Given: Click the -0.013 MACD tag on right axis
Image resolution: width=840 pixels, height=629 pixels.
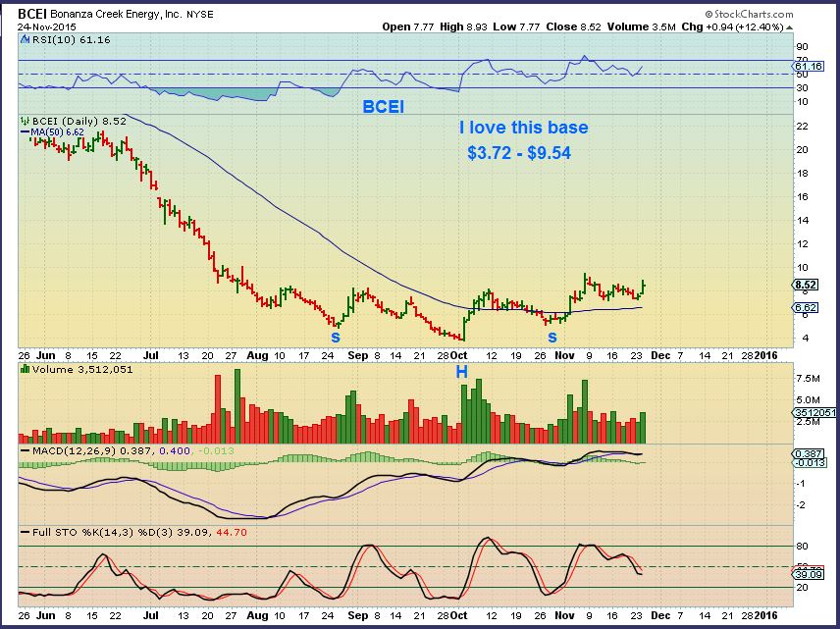Looking at the screenshot, I should (810, 462).
